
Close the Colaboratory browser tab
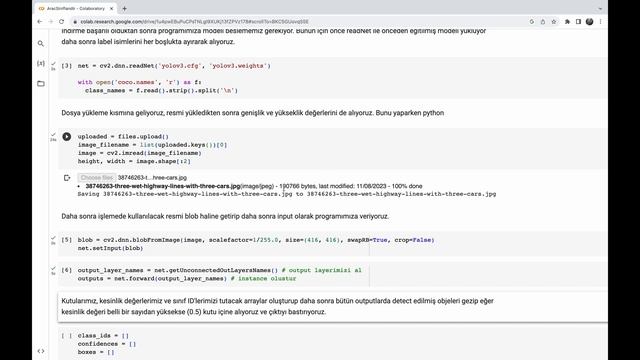pos(111,8)
